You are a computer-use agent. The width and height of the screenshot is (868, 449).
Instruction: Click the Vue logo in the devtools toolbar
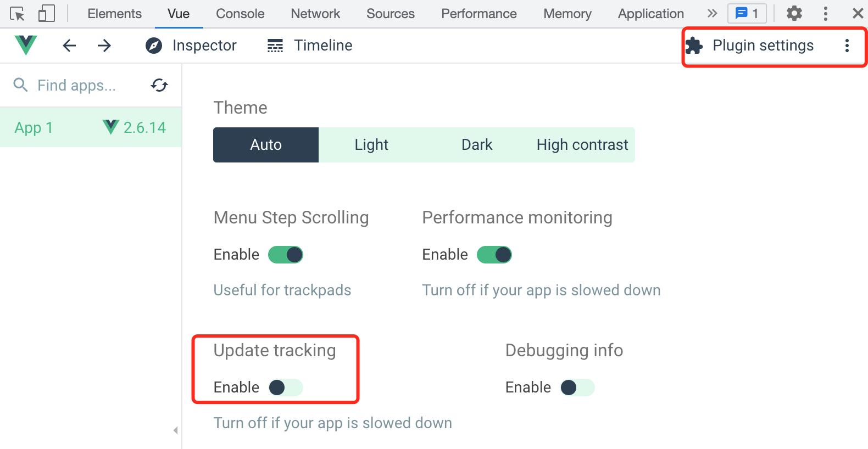pyautogui.click(x=25, y=45)
